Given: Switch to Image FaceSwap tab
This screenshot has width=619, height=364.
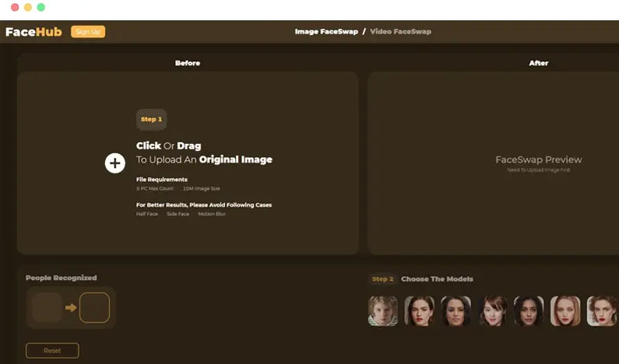Looking at the screenshot, I should [x=326, y=32].
